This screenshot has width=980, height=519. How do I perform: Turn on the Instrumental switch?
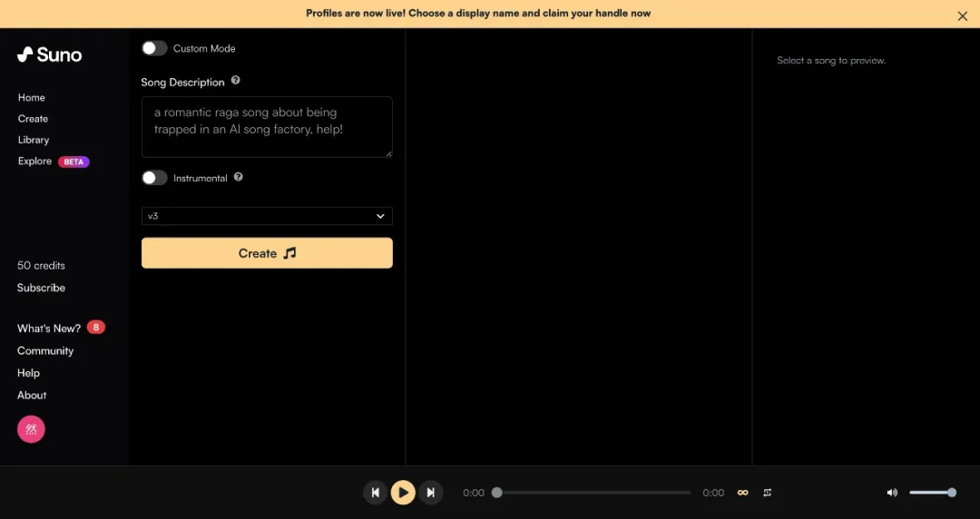(154, 178)
